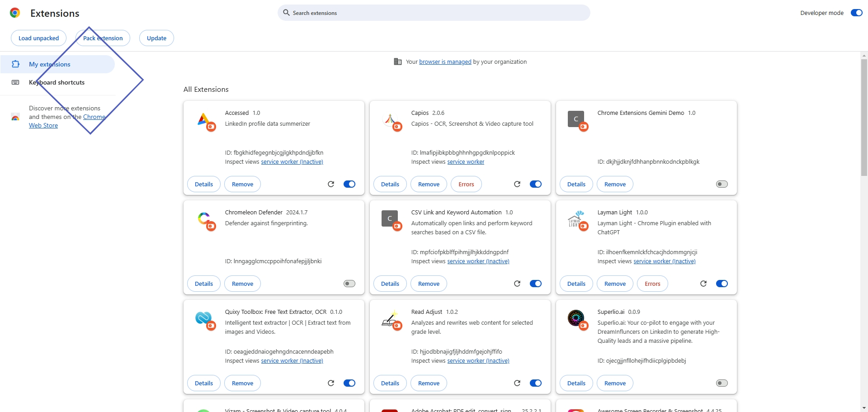Viewport: 868px width, 412px height.
Task: Disable the Capios extension
Action: pyautogui.click(x=536, y=184)
